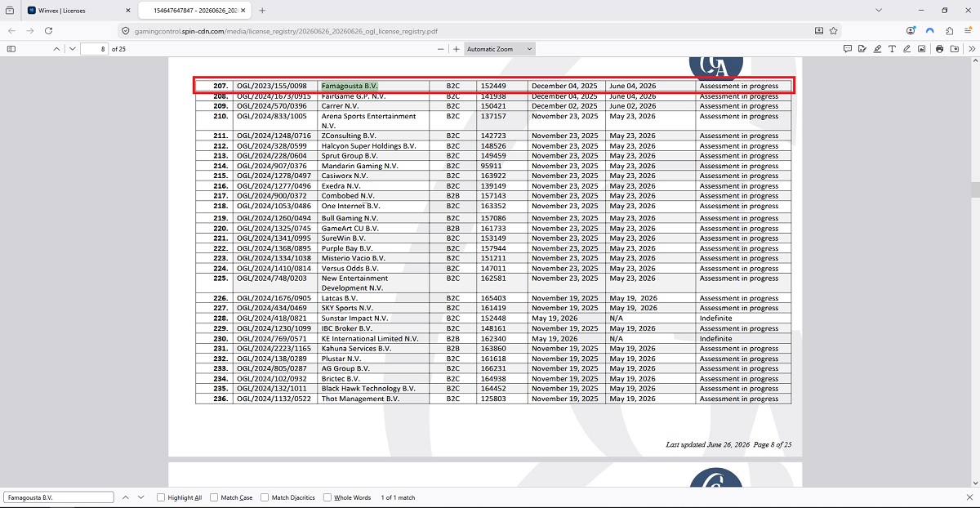Select the add text tool

[x=892, y=49]
